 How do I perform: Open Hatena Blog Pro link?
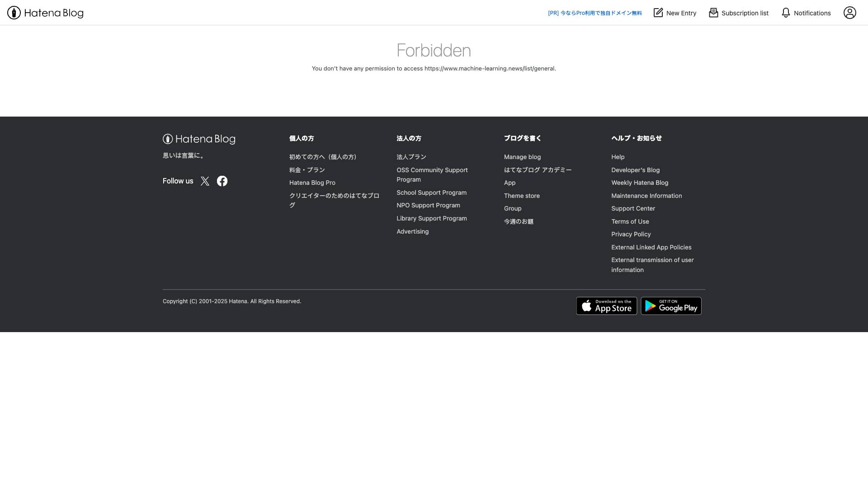click(x=312, y=183)
